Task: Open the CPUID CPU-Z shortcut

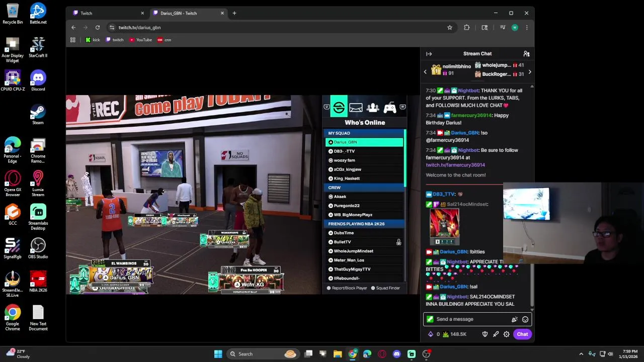Action: pos(13,81)
